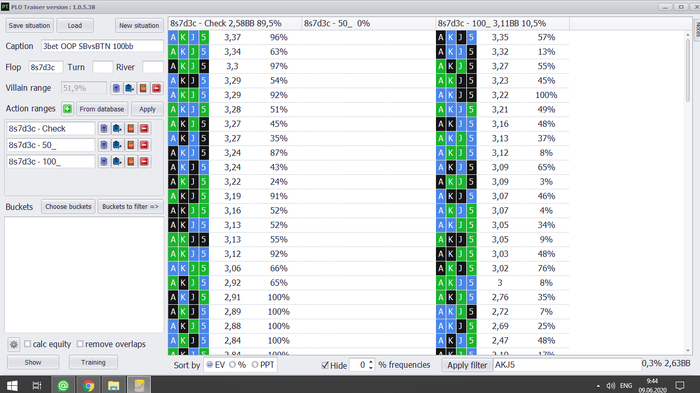Viewport: 700px width, 393px height.
Task: Select Check row with EV 3,37
Action: [235, 38]
